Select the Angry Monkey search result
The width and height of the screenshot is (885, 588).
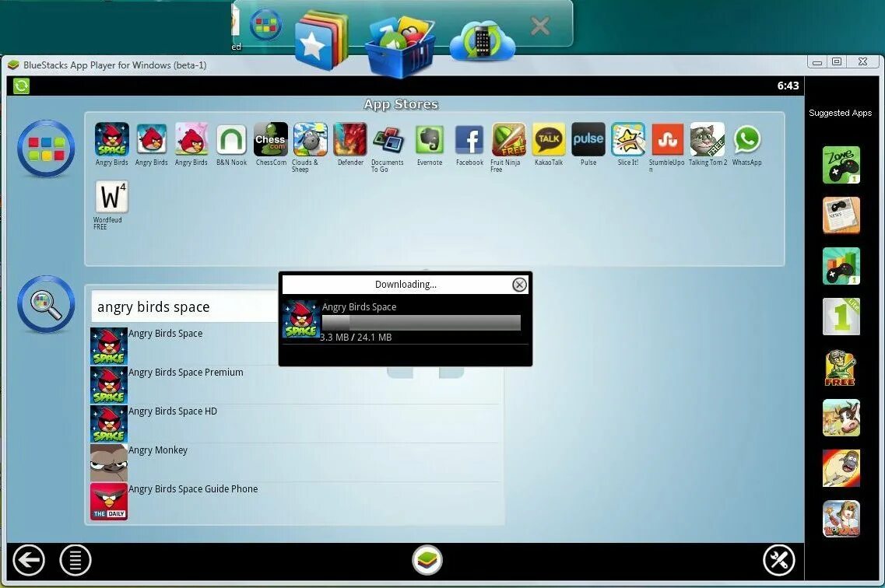[294, 463]
